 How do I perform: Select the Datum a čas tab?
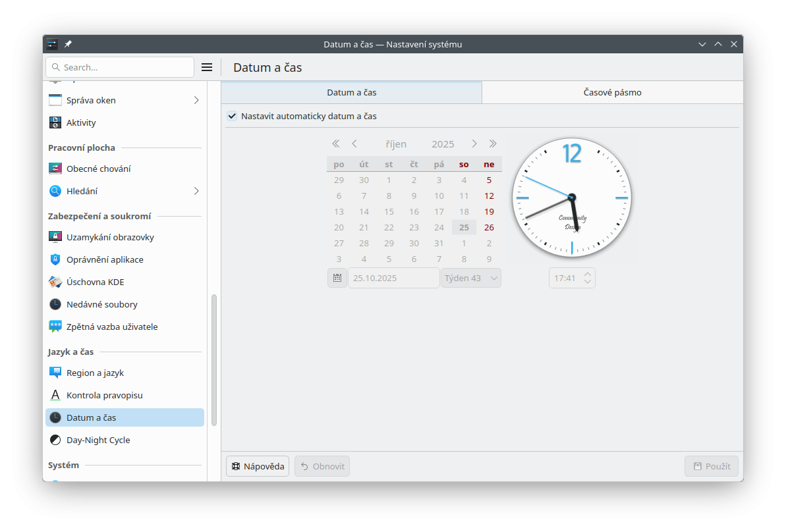pyautogui.click(x=351, y=92)
